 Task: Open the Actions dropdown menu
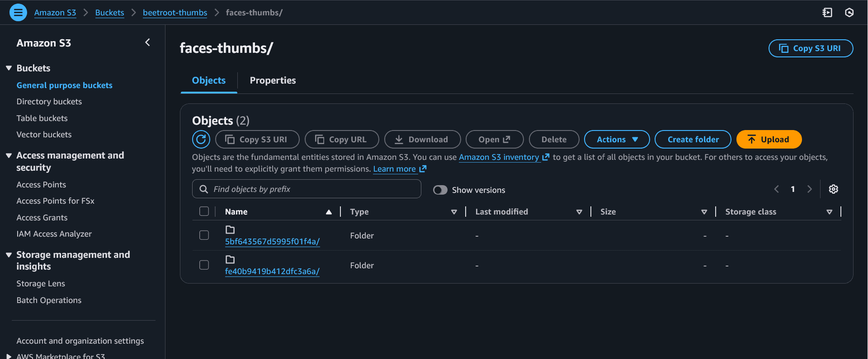pyautogui.click(x=617, y=140)
